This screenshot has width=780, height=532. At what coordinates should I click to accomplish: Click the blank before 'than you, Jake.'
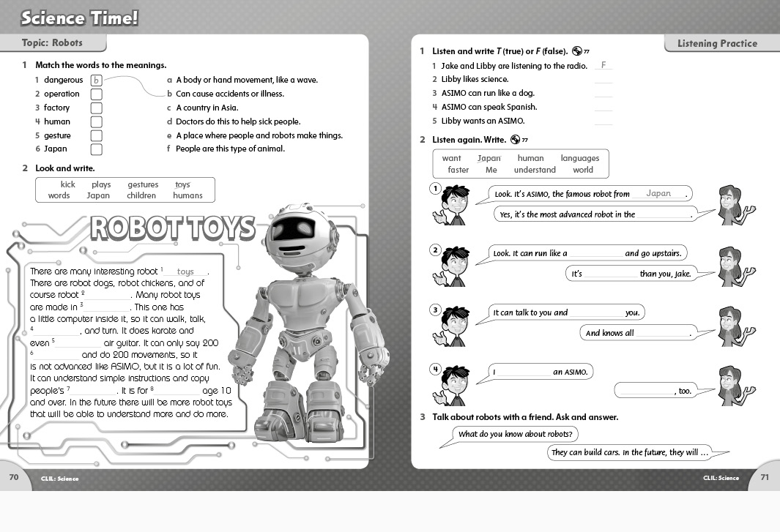click(x=611, y=274)
